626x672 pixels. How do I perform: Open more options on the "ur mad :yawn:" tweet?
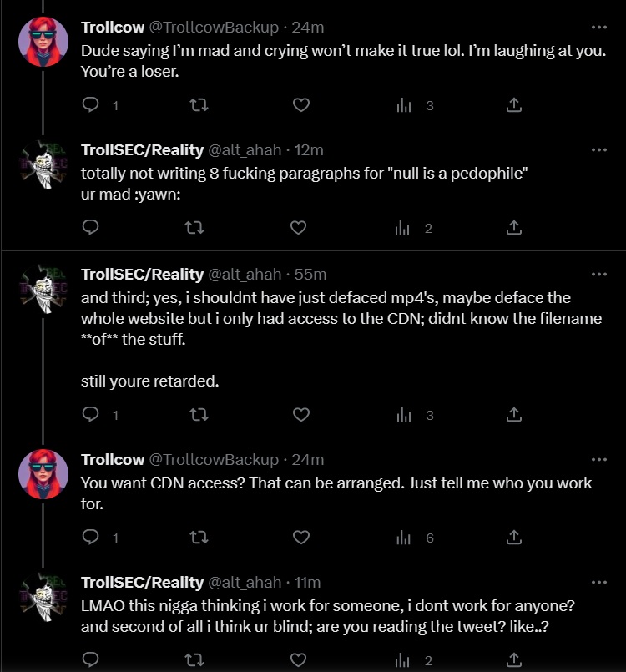point(598,149)
